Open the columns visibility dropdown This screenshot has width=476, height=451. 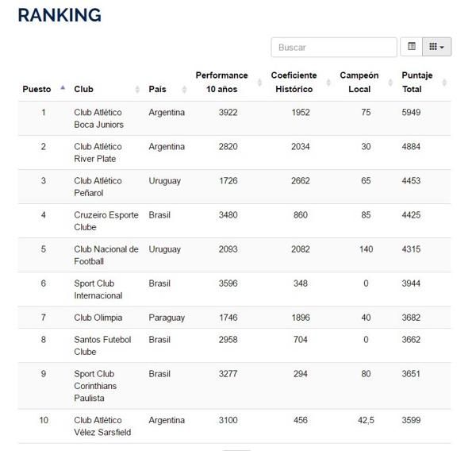point(436,47)
